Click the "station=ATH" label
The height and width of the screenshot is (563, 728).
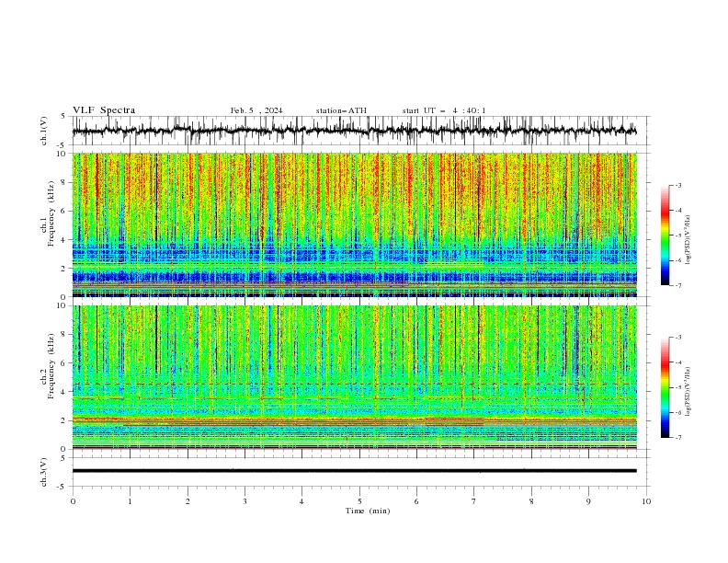click(341, 110)
